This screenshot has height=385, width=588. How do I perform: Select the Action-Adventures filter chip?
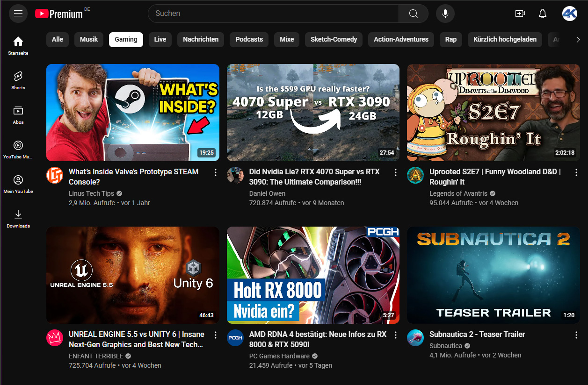coord(401,40)
